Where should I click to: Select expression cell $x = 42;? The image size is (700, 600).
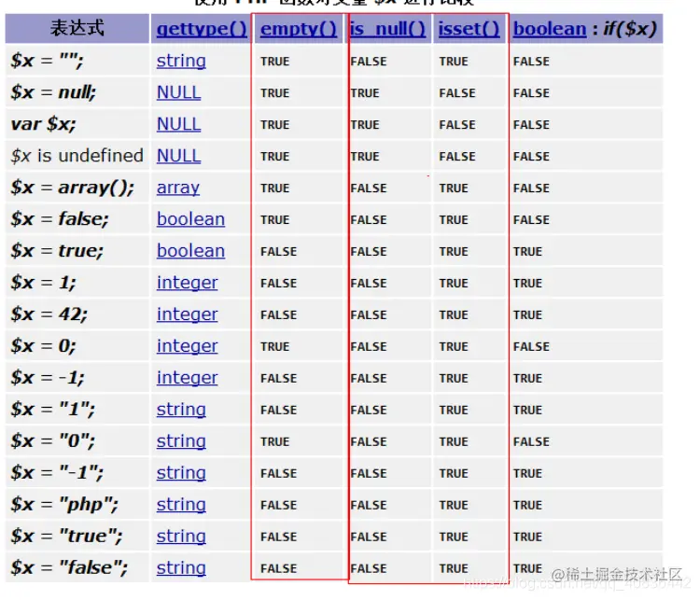[77, 314]
